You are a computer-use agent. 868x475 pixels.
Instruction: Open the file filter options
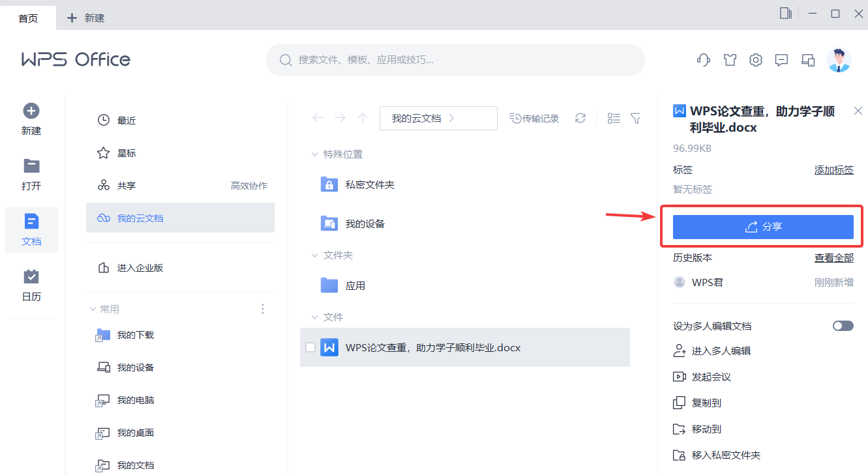click(635, 118)
